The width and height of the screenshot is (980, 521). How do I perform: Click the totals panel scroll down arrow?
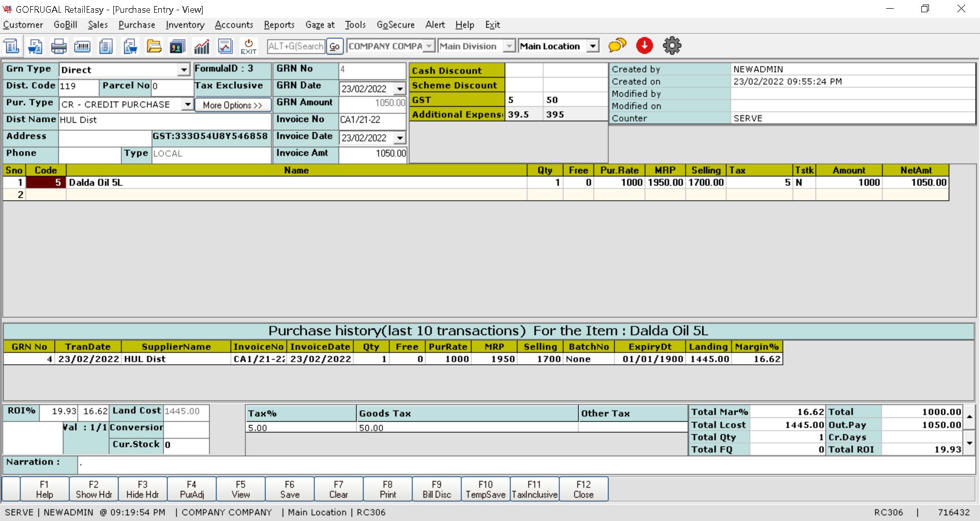coord(969,443)
